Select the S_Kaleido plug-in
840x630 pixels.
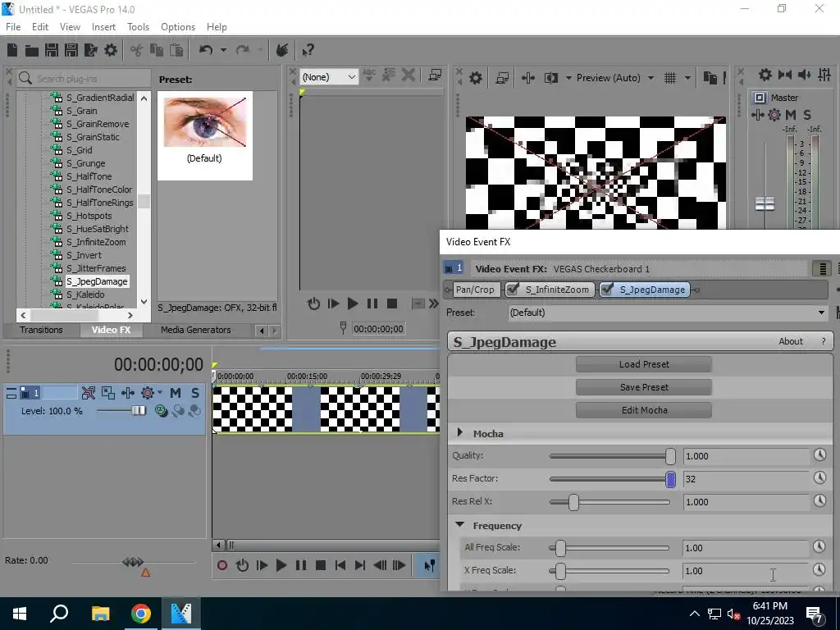[x=85, y=294]
